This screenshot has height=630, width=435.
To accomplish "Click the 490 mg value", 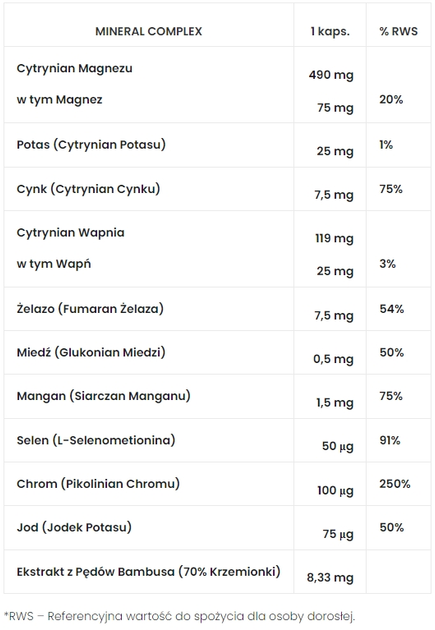I will click(331, 75).
